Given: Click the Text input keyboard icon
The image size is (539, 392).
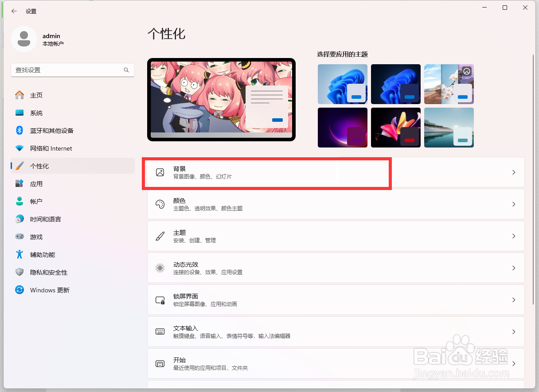Looking at the screenshot, I should click(160, 332).
